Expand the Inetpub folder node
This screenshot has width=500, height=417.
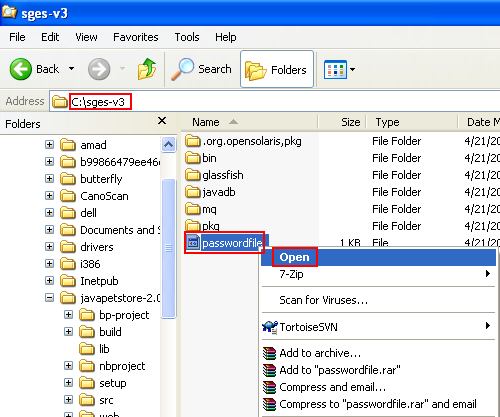click(49, 281)
